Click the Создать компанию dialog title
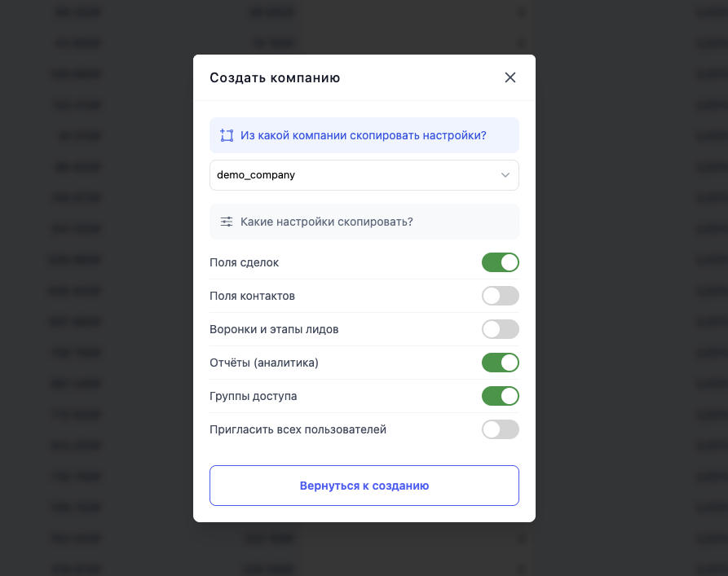Screen dimensions: 728x576 pyautogui.click(x=275, y=78)
